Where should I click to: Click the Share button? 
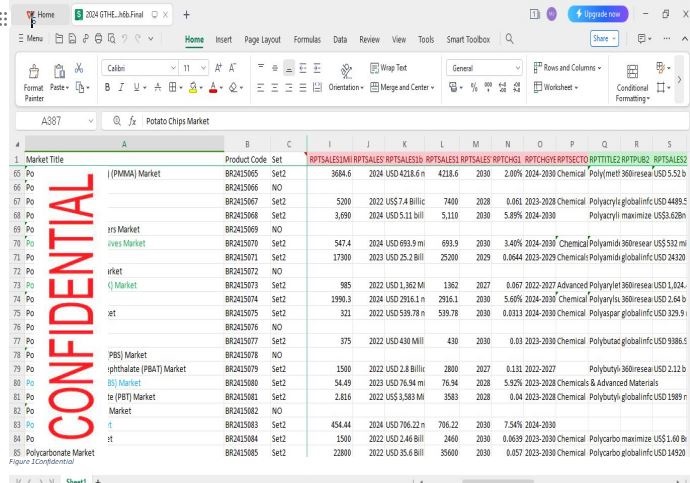604,39
